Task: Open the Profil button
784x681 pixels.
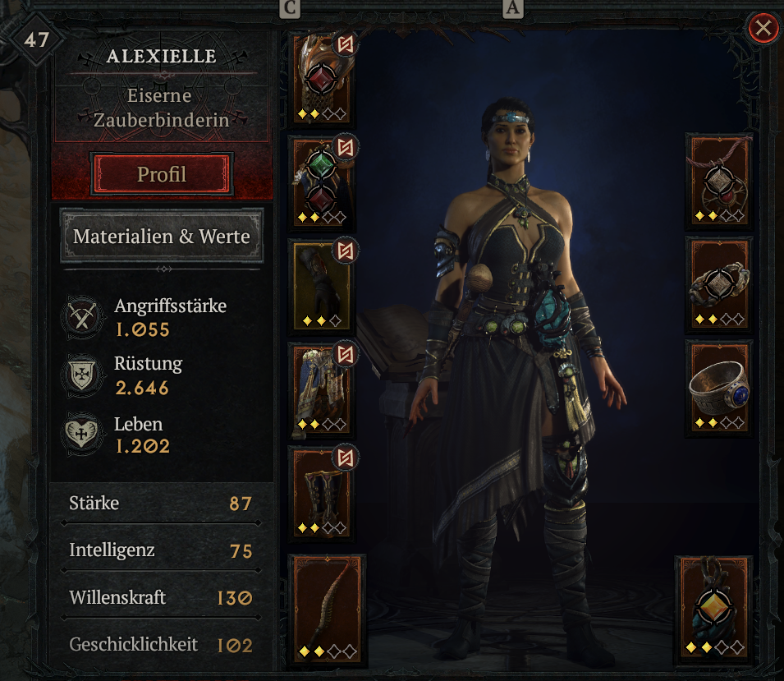Action: [x=162, y=174]
